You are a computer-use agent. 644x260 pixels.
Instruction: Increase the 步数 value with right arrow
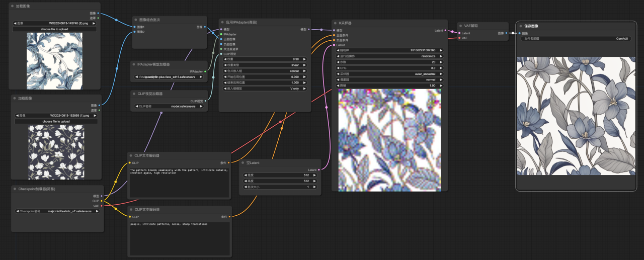tap(441, 62)
